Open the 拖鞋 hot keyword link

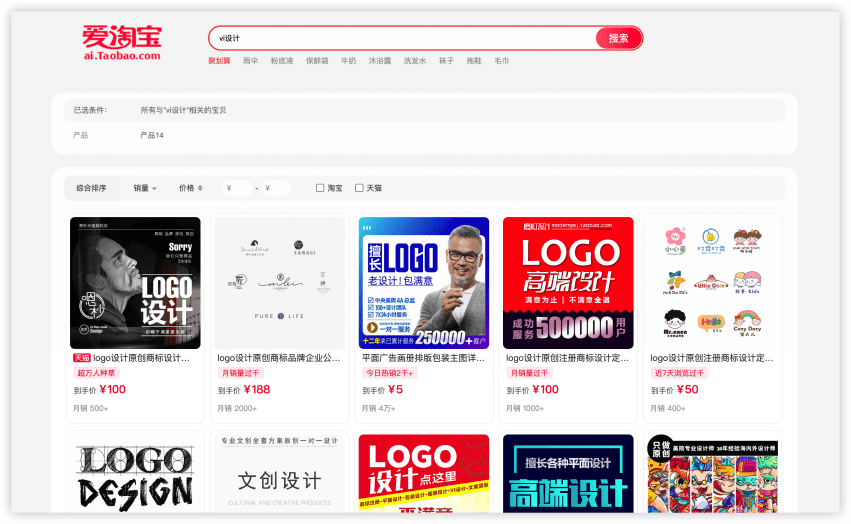pyautogui.click(x=474, y=61)
